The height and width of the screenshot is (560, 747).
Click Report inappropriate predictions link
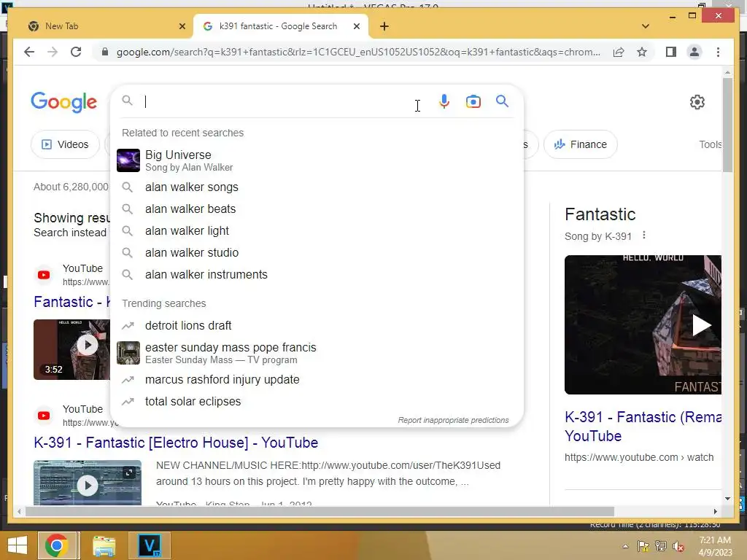(453, 420)
